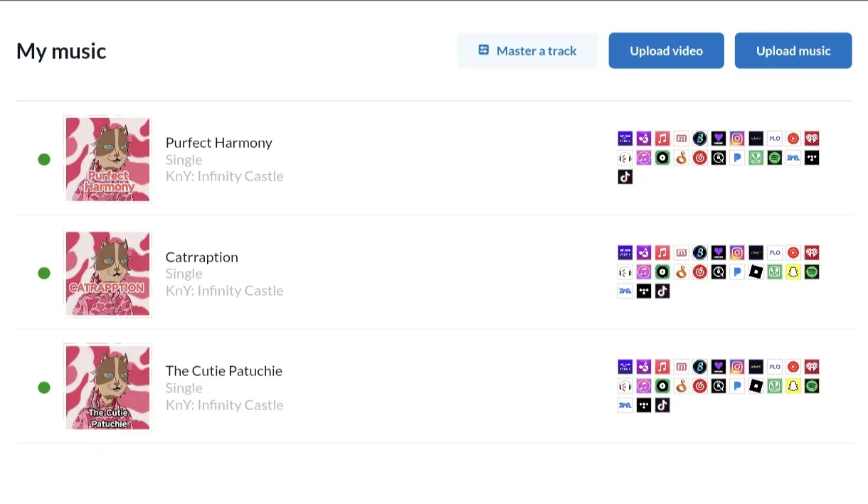Click the Spotify icon in Catrraption row
Viewport: 868px width, 504px height.
tap(812, 272)
